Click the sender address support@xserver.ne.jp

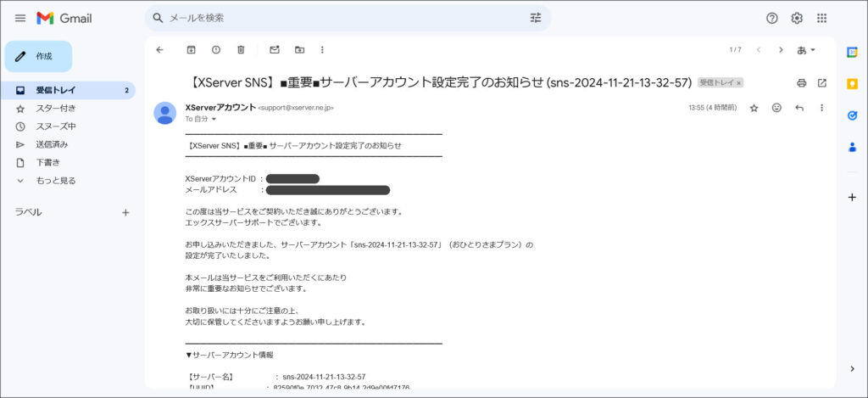[x=296, y=108]
